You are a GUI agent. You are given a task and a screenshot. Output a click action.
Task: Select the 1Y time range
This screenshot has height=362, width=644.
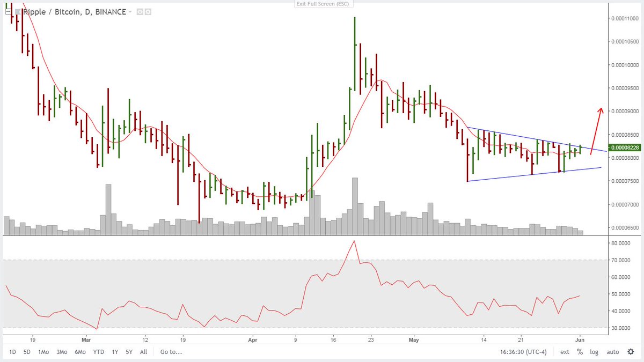(115, 352)
